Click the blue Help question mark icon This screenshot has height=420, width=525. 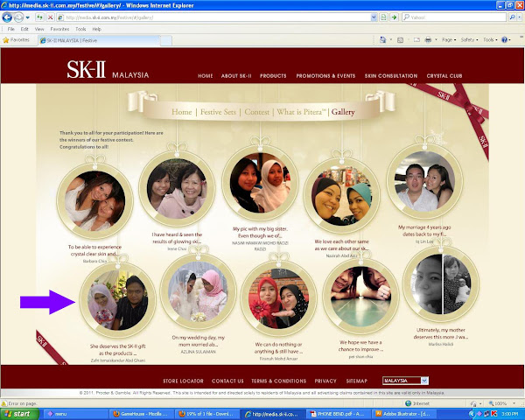tap(504, 40)
